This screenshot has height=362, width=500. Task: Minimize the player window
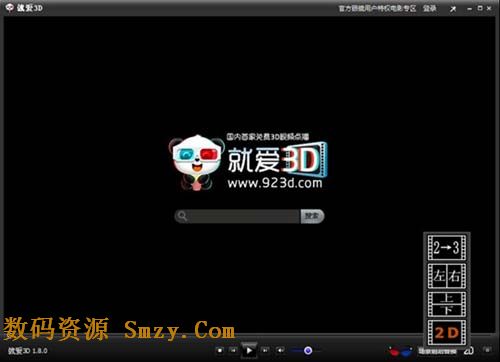(x=469, y=9)
